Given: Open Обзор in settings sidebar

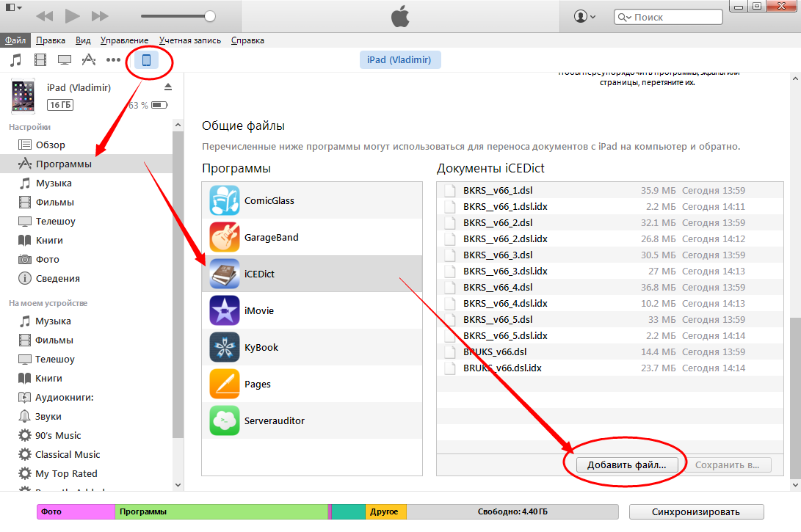Looking at the screenshot, I should pos(87,145).
